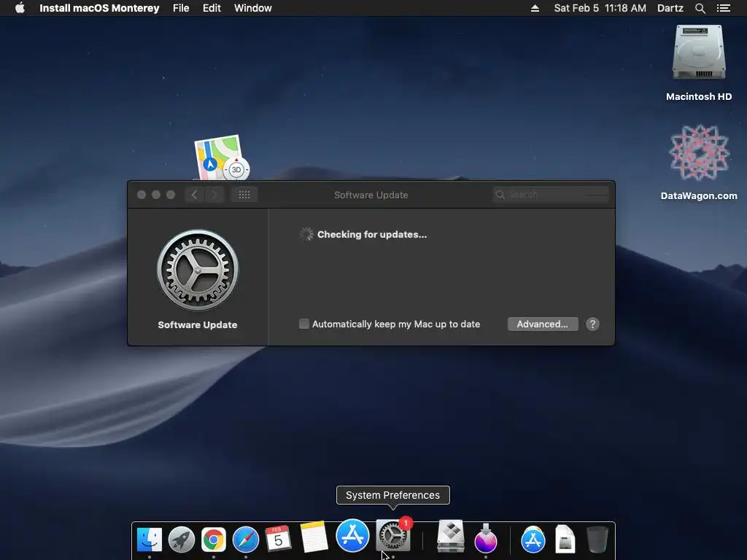Open help with the question mark button
The image size is (747, 560).
[x=592, y=324]
